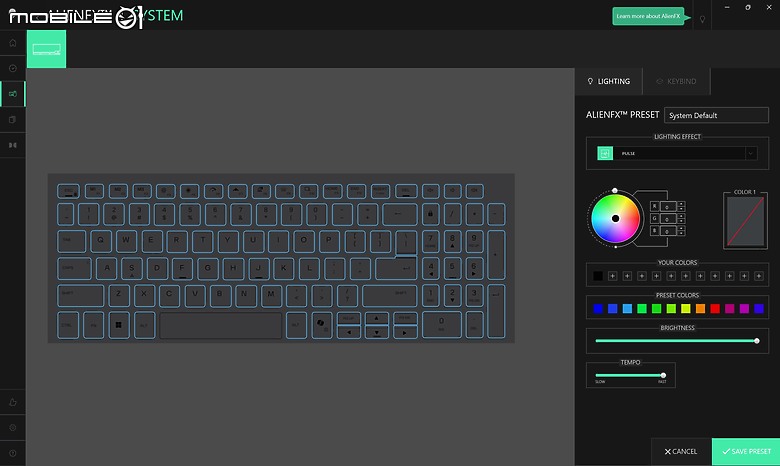780x466 pixels.
Task: Open the settings gear in the sidebar
Action: point(13,428)
